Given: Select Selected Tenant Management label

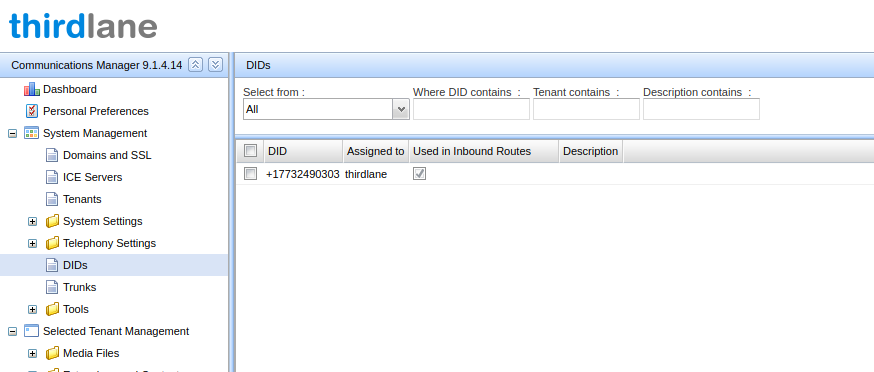Looking at the screenshot, I should tap(116, 331).
